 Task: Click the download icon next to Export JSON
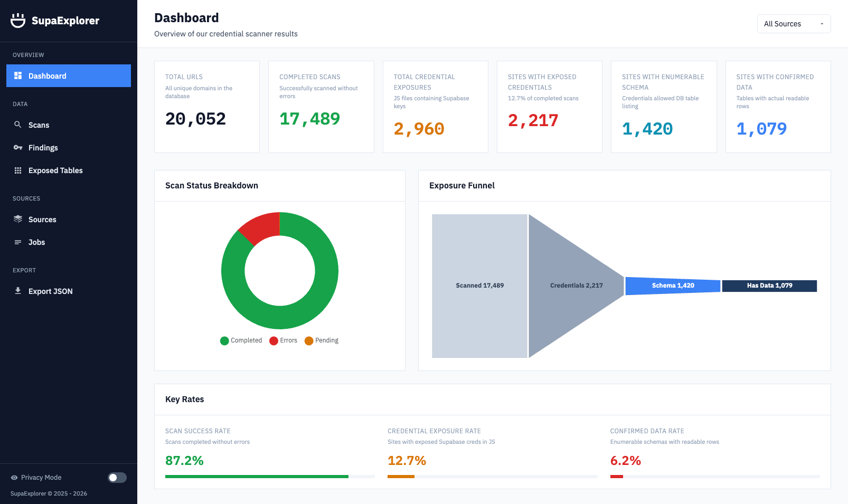click(18, 291)
